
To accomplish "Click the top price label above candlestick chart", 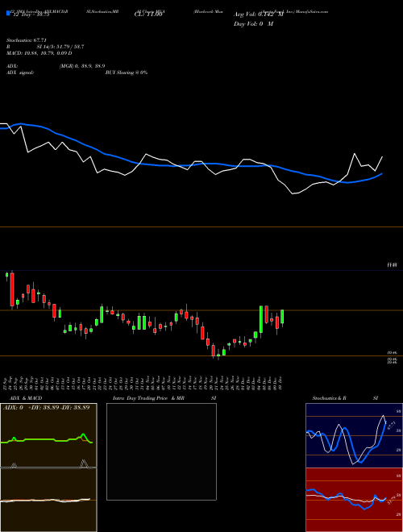I will tap(393, 265).
